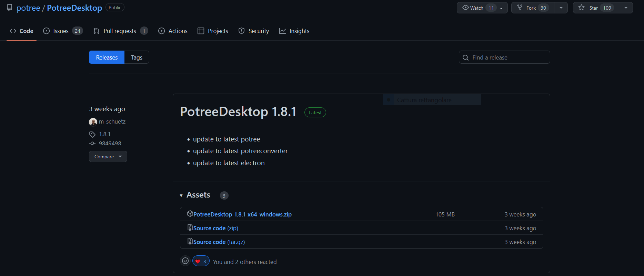Click the tag icon beside 1.8.1

point(92,134)
